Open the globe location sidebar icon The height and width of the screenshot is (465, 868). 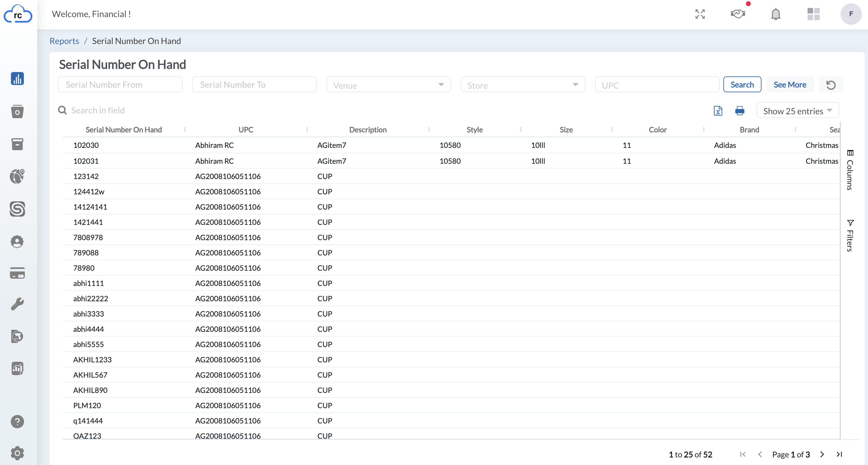tap(17, 176)
